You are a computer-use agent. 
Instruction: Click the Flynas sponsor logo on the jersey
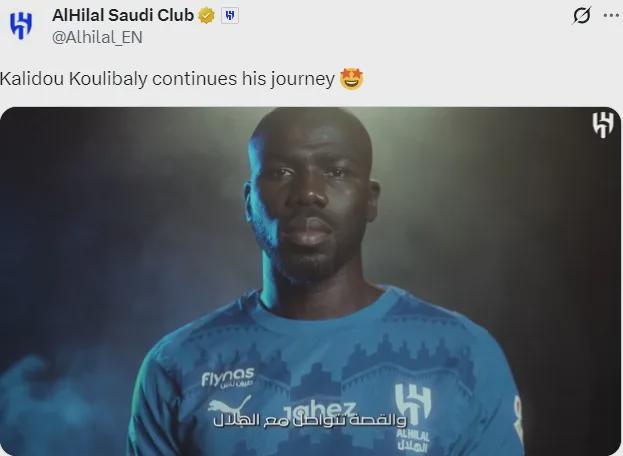228,378
